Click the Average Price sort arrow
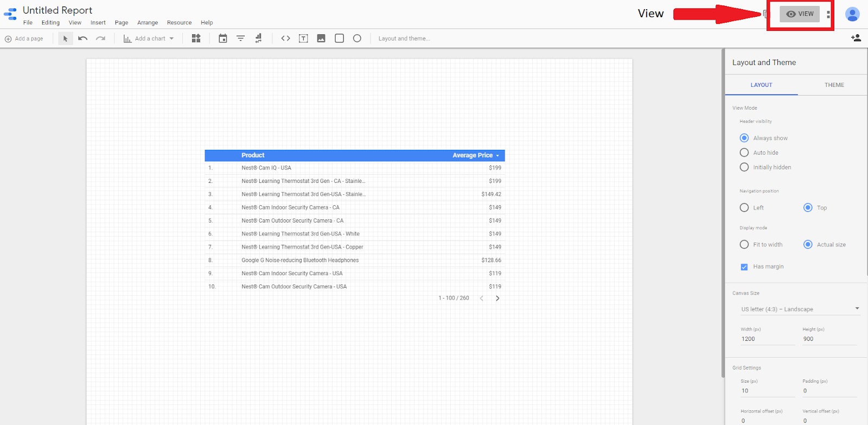 point(497,156)
